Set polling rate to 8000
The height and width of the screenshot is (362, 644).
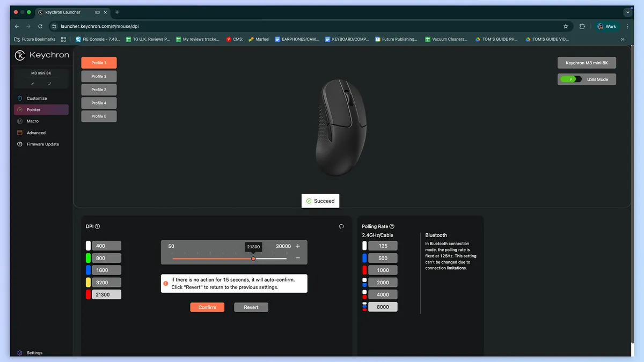tap(383, 307)
